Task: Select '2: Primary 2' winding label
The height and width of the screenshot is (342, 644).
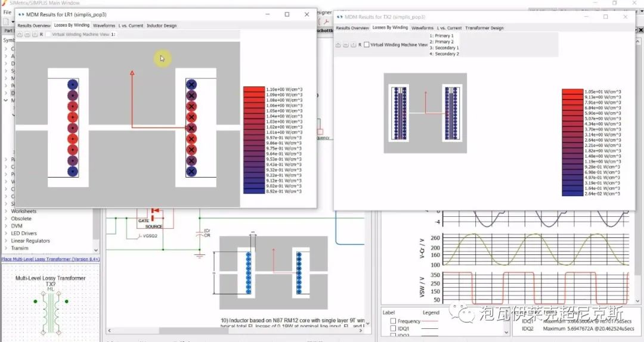Action: click(441, 42)
